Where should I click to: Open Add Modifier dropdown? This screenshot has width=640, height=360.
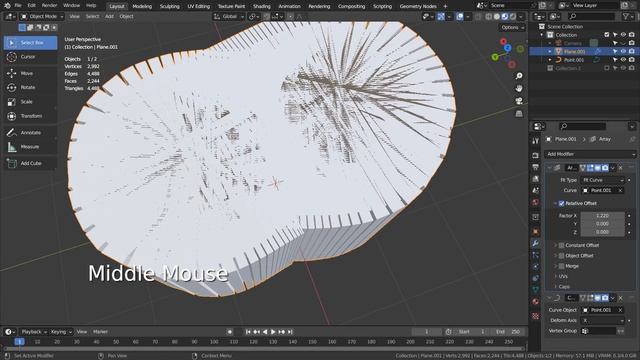pos(590,154)
